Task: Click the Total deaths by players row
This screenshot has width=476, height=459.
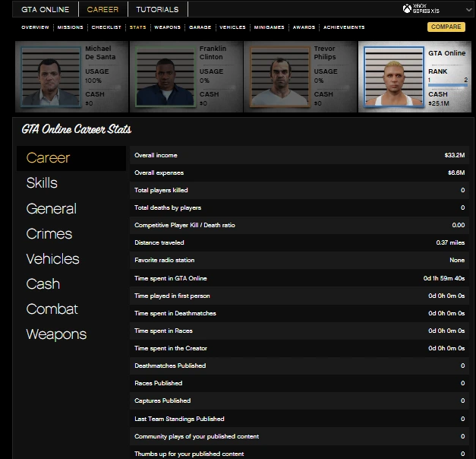Action: click(299, 207)
